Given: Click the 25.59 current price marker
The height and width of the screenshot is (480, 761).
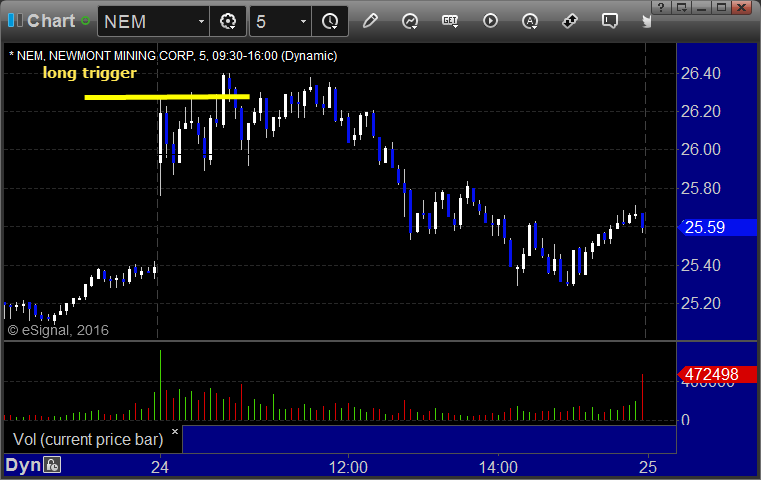Looking at the screenshot, I should click(x=717, y=227).
